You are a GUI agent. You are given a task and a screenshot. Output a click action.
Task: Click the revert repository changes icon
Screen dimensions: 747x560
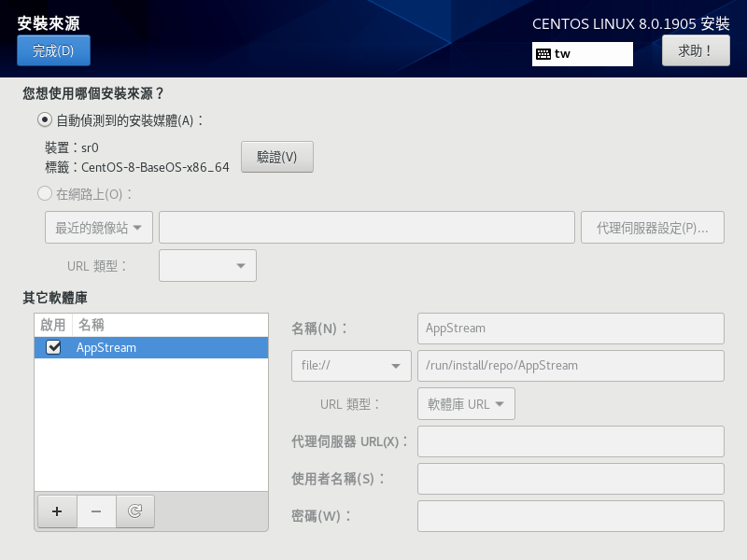[x=135, y=511]
